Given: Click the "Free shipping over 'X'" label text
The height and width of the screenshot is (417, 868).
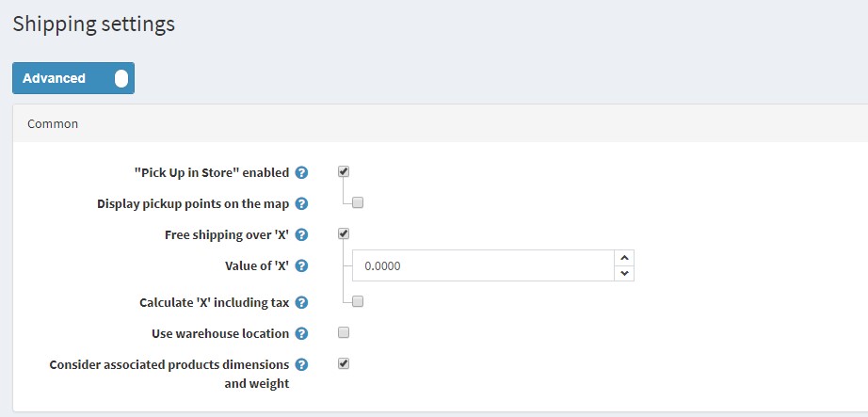Looking at the screenshot, I should (226, 235).
